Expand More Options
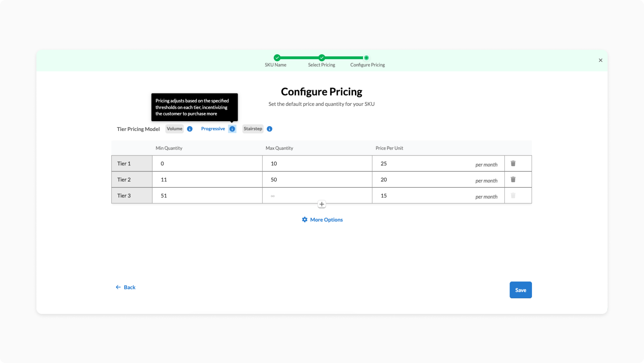The width and height of the screenshot is (644, 363). click(x=326, y=220)
